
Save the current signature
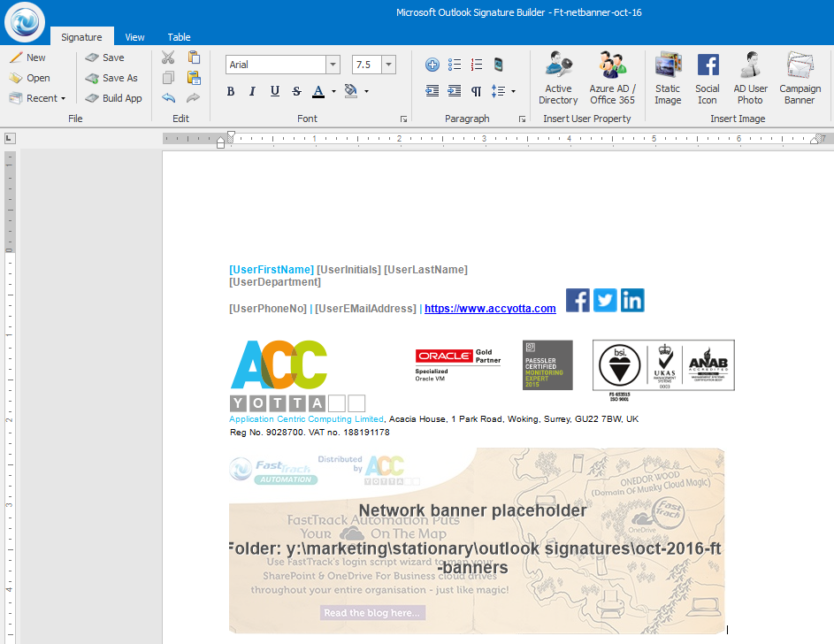coord(104,57)
